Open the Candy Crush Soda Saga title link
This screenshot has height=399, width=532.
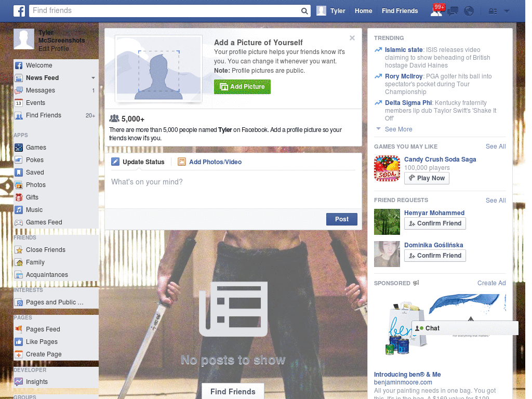pos(440,159)
